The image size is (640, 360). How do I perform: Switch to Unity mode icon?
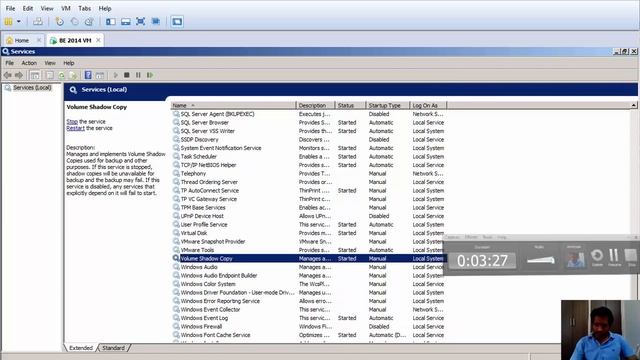coord(156,22)
